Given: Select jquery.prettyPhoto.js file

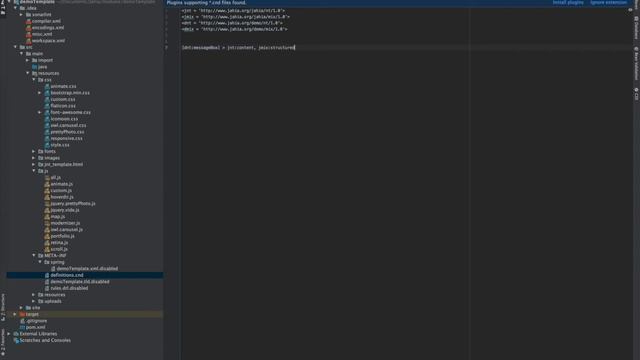Looking at the screenshot, I should 73,204.
